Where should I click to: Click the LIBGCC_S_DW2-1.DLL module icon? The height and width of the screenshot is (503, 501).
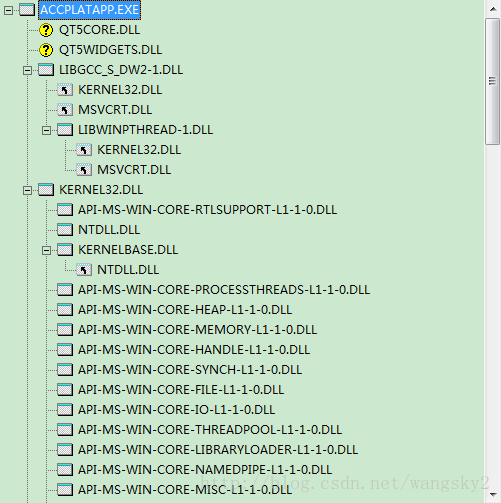[46, 70]
